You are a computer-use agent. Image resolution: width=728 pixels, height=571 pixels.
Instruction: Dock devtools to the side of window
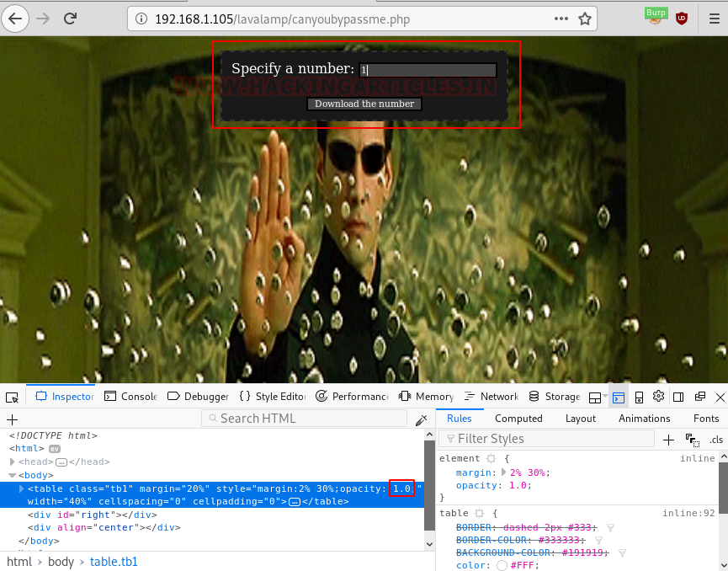[678, 398]
